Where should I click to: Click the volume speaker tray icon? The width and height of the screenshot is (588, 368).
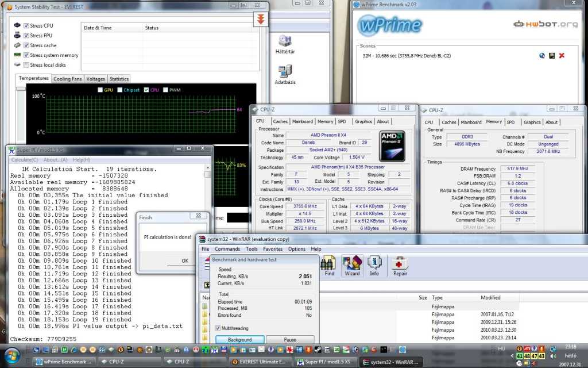point(553,356)
